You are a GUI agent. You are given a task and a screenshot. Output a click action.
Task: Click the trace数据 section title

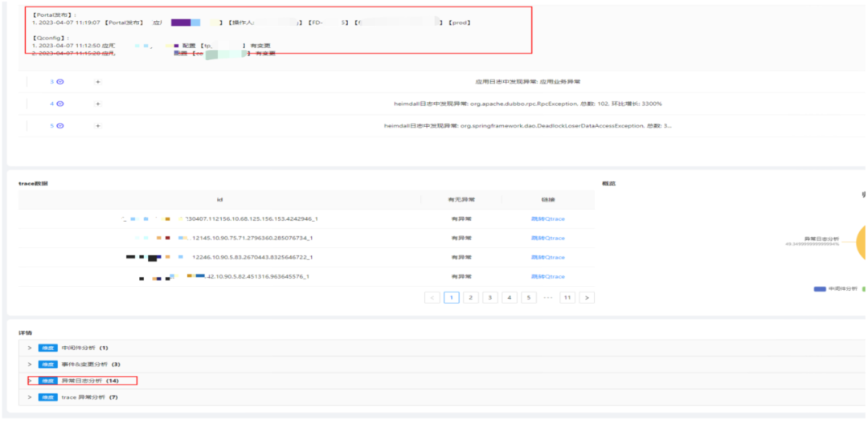point(33,183)
